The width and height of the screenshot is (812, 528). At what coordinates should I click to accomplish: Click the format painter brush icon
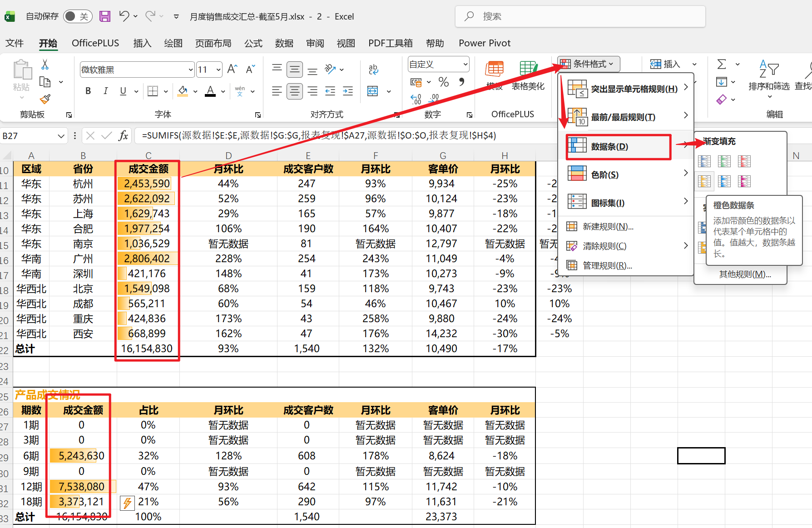click(x=45, y=100)
